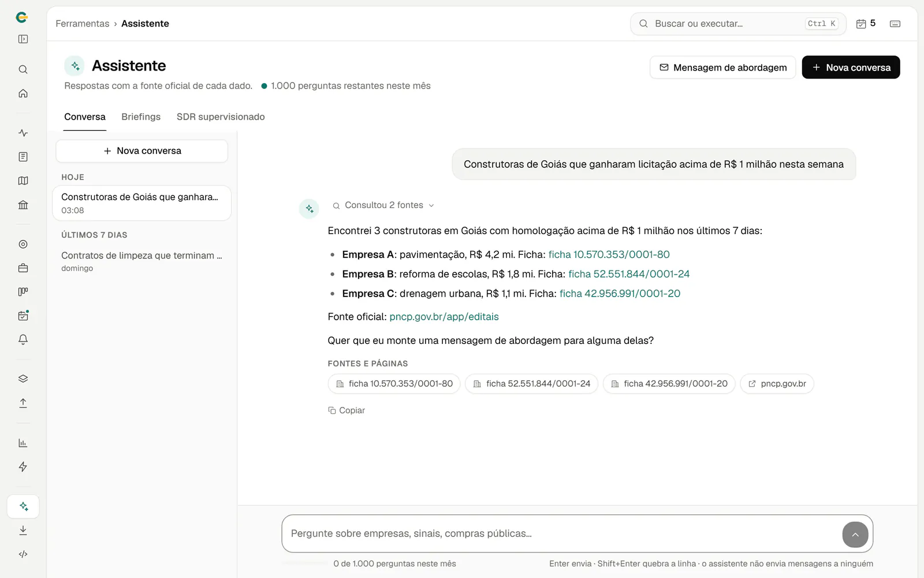Select the active Assistente sparkle icon in sidebar
Viewport: 924px width, 578px height.
tap(23, 506)
